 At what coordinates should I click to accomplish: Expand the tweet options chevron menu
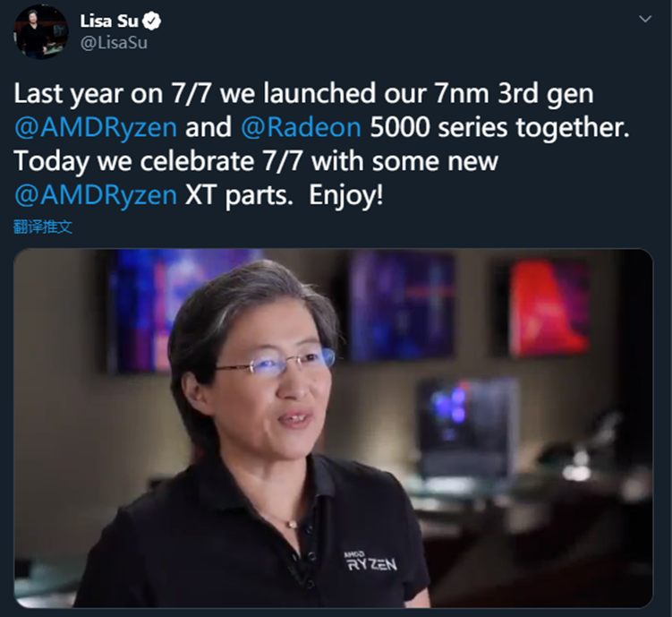coord(645,19)
